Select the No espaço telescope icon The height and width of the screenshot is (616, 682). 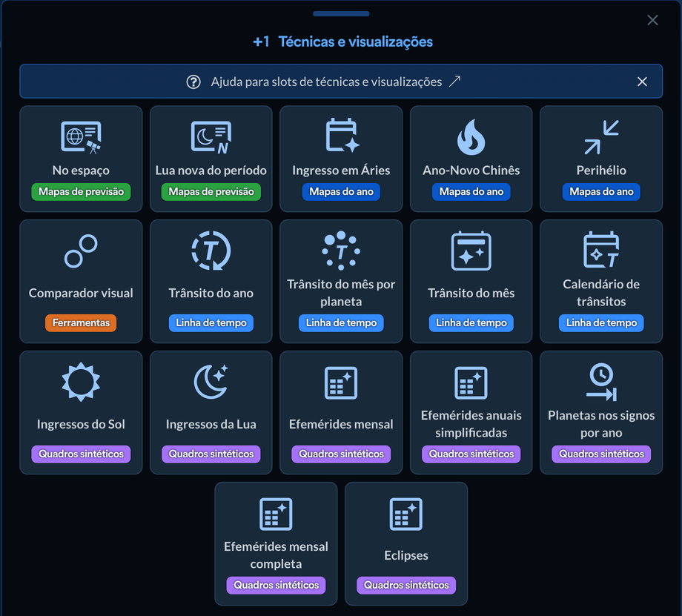click(81, 137)
